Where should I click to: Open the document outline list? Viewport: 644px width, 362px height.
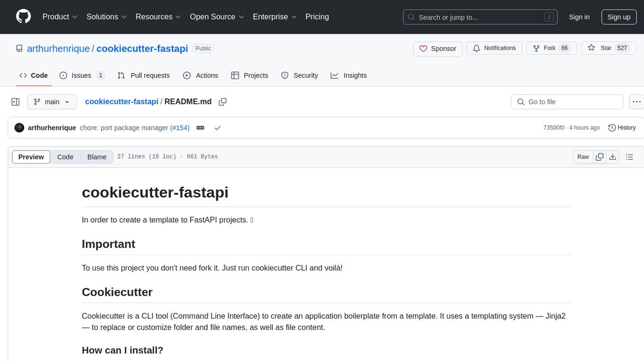(630, 157)
